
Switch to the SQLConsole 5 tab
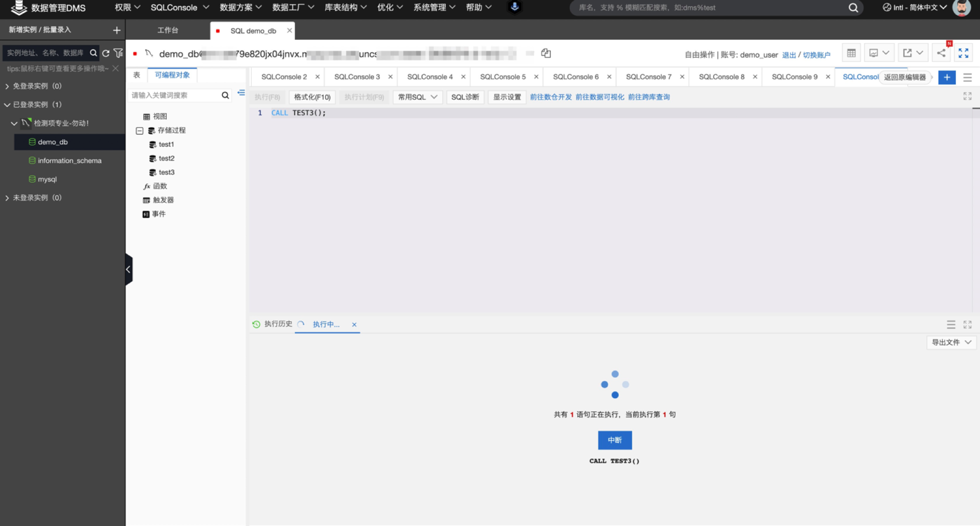(x=502, y=77)
